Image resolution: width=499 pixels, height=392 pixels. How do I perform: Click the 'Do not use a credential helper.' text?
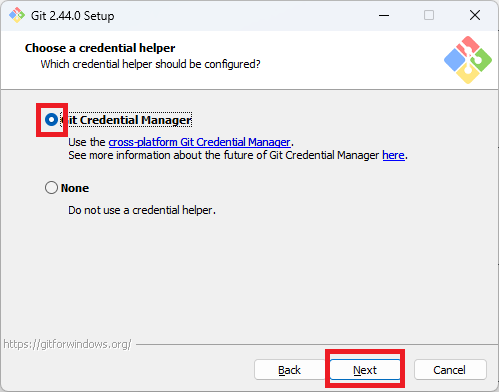tap(142, 210)
